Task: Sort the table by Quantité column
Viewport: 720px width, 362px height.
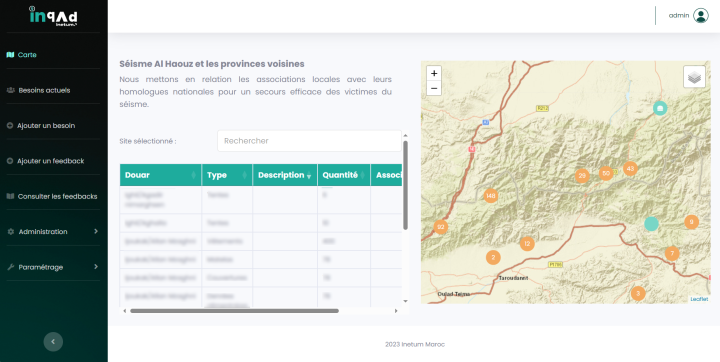Action: (x=344, y=175)
